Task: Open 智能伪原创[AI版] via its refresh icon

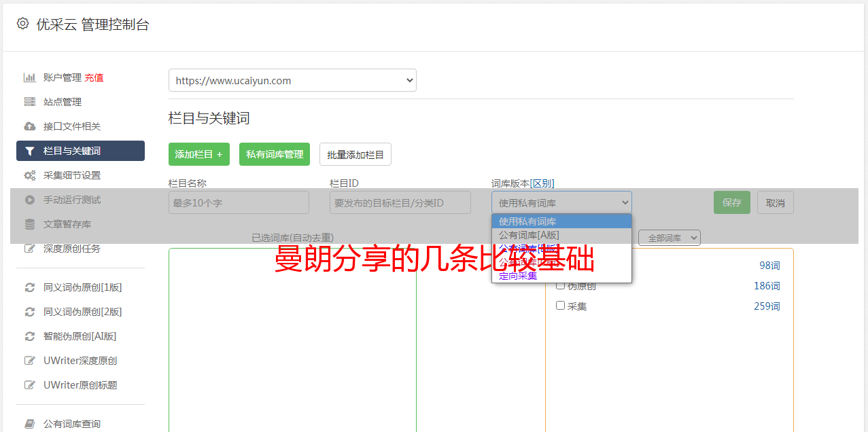Action: click(30, 336)
